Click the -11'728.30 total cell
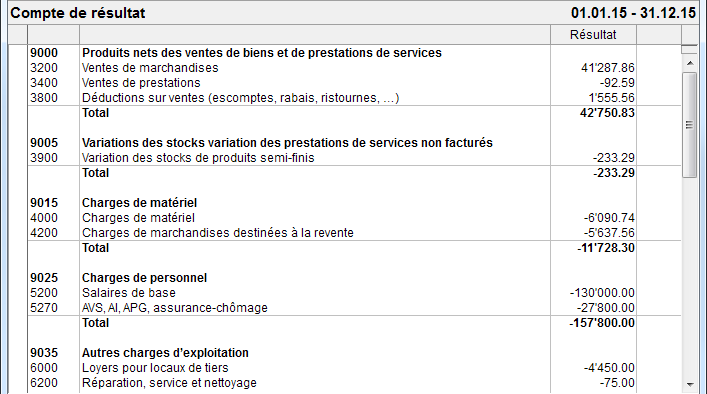 pos(606,248)
